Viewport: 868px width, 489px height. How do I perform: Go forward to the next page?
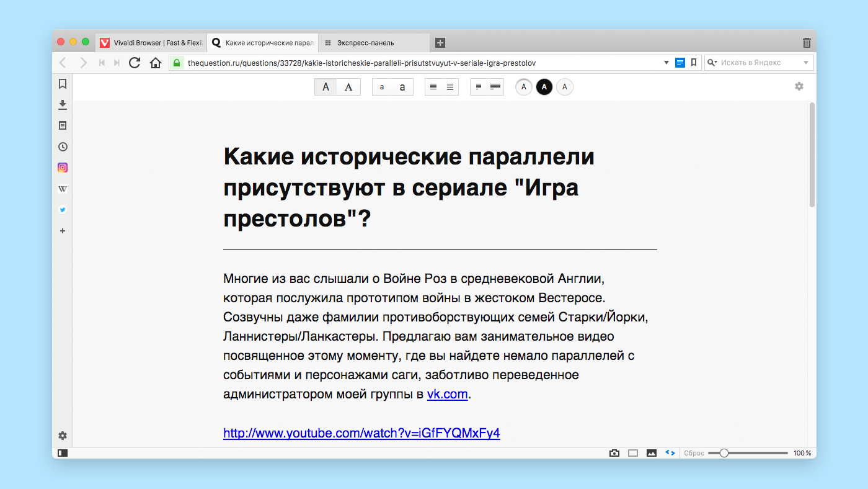coord(83,63)
